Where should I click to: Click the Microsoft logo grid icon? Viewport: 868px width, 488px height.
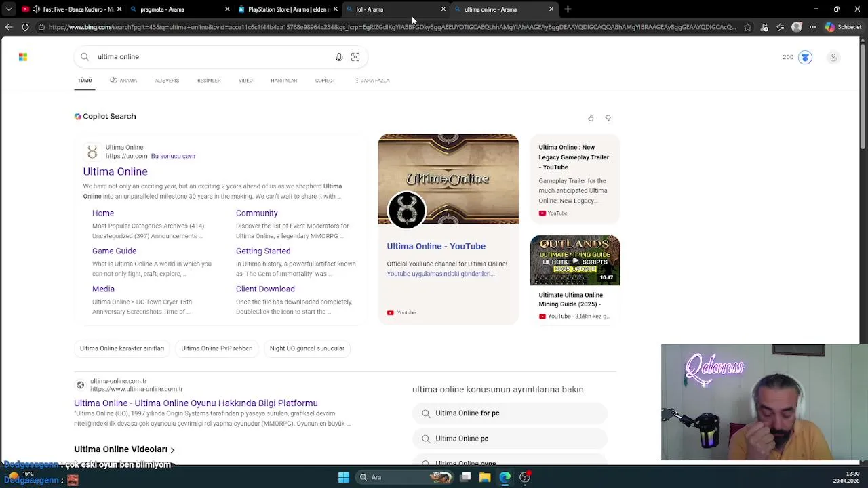(23, 57)
